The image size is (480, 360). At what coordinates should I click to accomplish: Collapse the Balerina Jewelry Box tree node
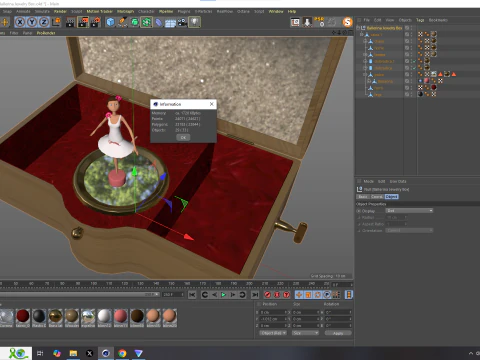pos(358,28)
